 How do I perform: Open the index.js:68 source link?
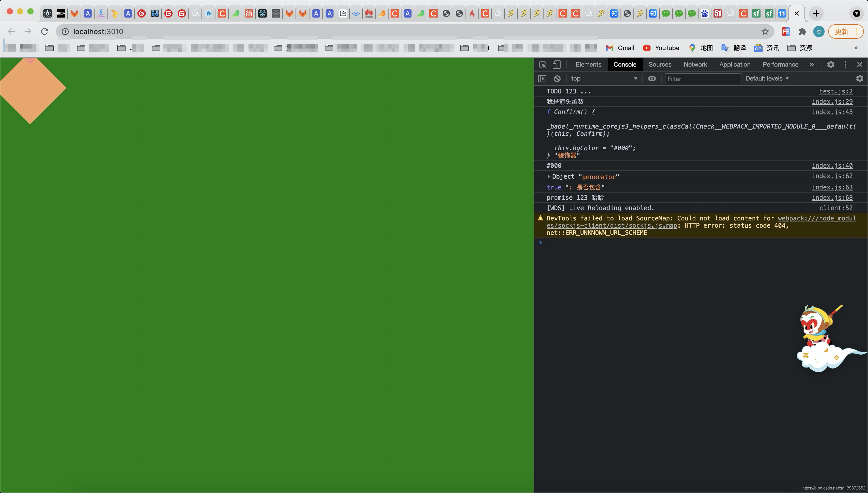pos(832,198)
